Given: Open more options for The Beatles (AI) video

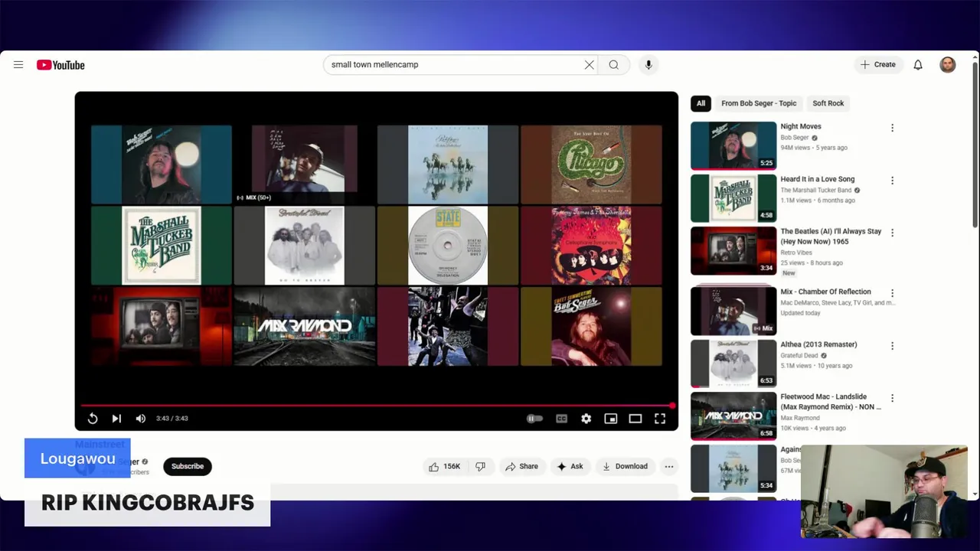Looking at the screenshot, I should click(892, 233).
